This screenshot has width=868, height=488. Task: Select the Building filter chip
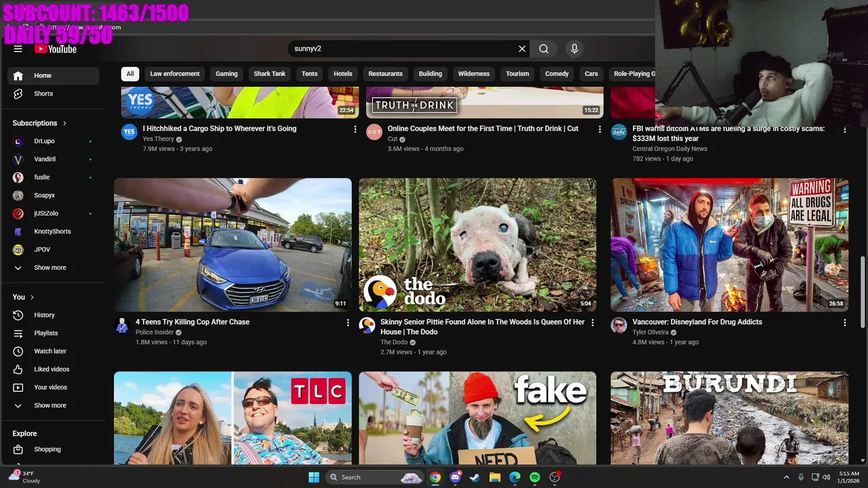(x=430, y=74)
